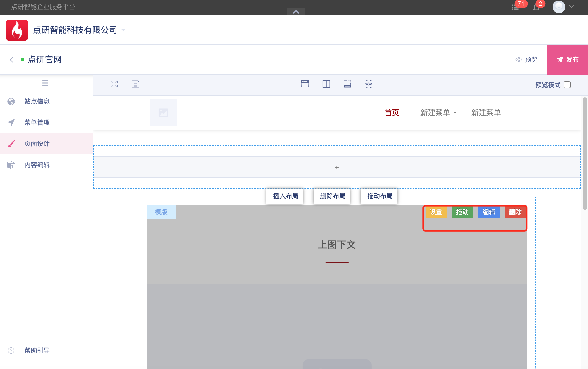Viewport: 588px width, 369px height.
Task: Click the vertical scrollbar on the canvas
Action: click(585, 153)
